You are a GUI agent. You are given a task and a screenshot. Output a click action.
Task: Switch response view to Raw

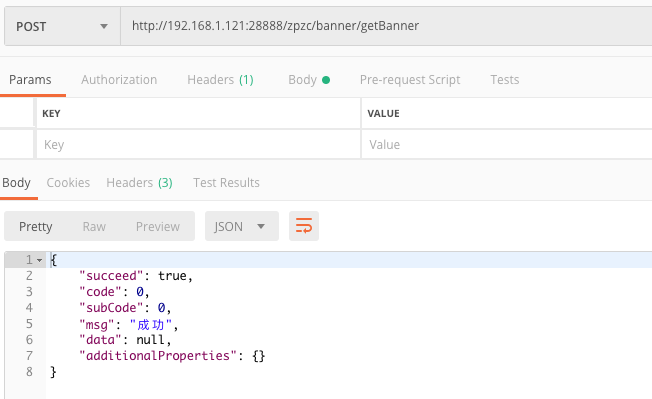(x=94, y=227)
